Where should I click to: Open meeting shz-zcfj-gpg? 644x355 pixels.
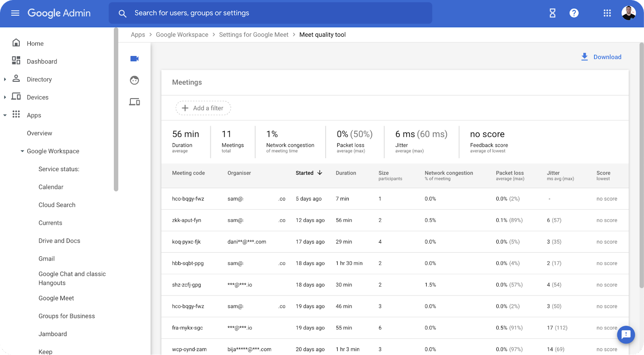click(186, 285)
